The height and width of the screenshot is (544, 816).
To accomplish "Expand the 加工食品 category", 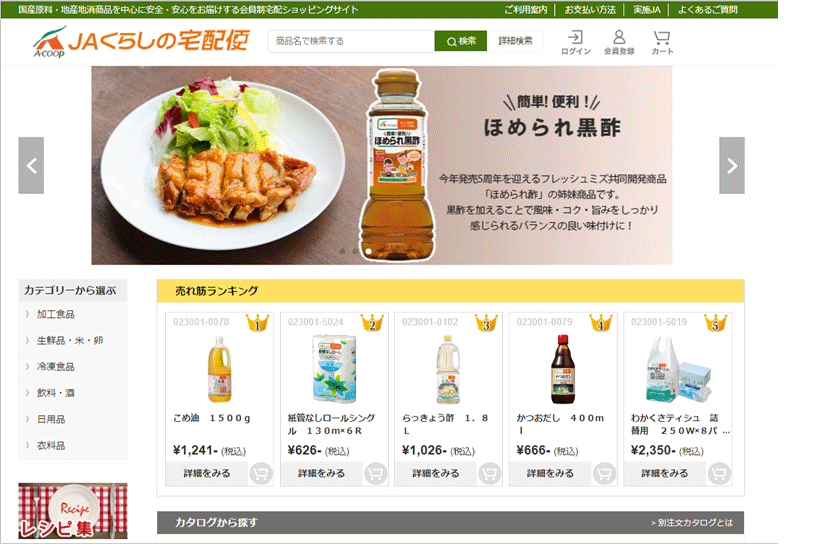I will pos(73,314).
